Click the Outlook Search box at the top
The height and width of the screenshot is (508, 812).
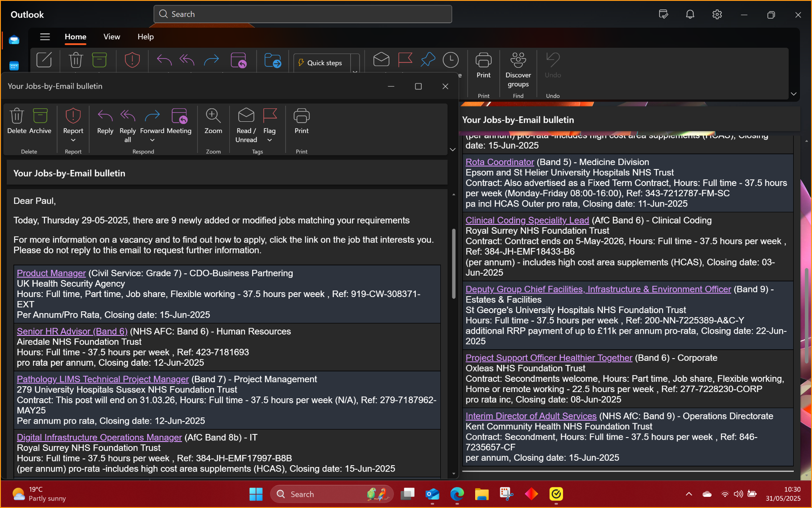coord(303,14)
